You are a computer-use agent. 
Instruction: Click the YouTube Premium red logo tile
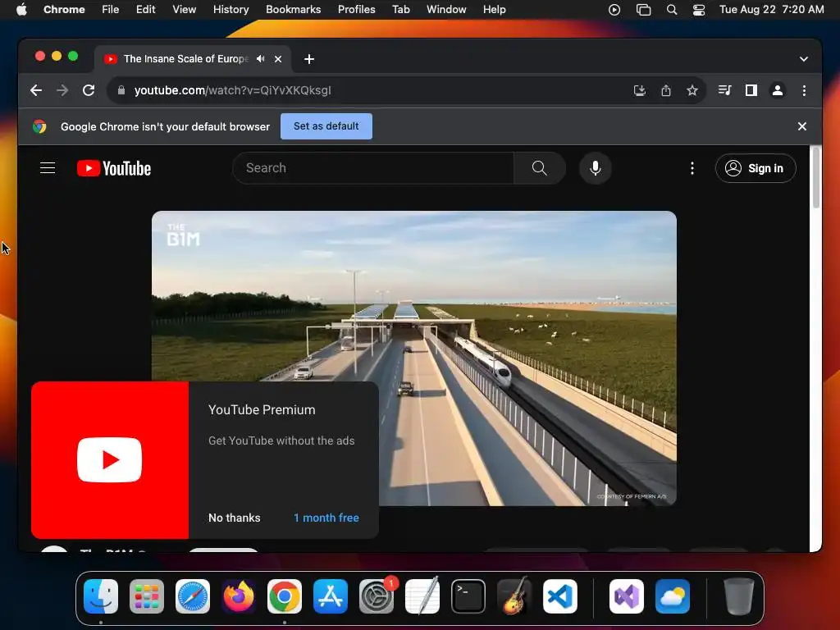[x=110, y=459]
